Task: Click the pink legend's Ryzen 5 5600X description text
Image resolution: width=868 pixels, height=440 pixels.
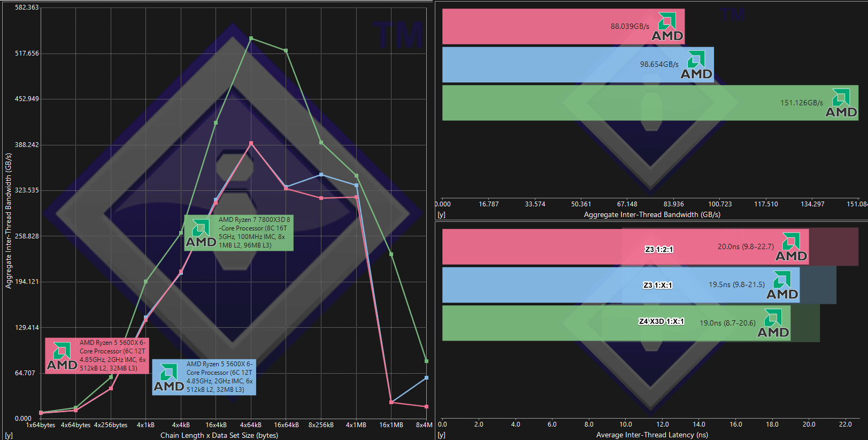Action: pos(113,356)
